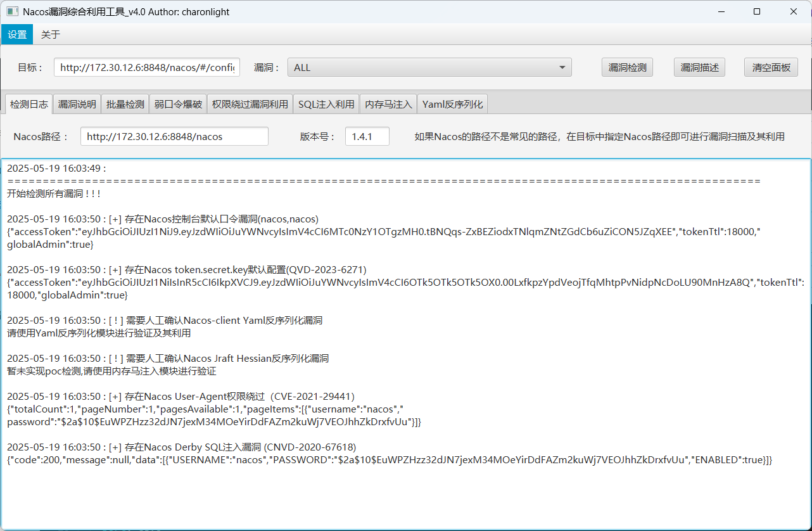Click the text 请使用Yaml反序列化模块进行验证及其利用
Viewport: 812px width, 531px height.
tap(99, 333)
